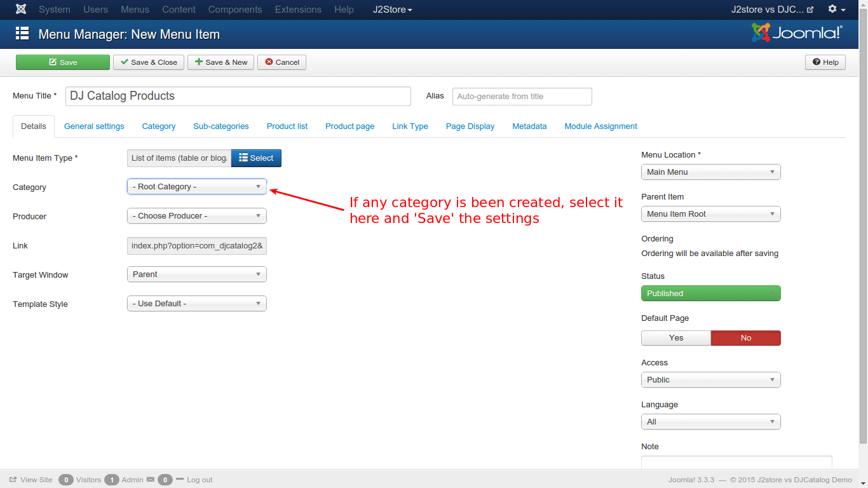Viewport: 868px width, 488px height.
Task: Open the Extensions menu
Action: [x=298, y=10]
